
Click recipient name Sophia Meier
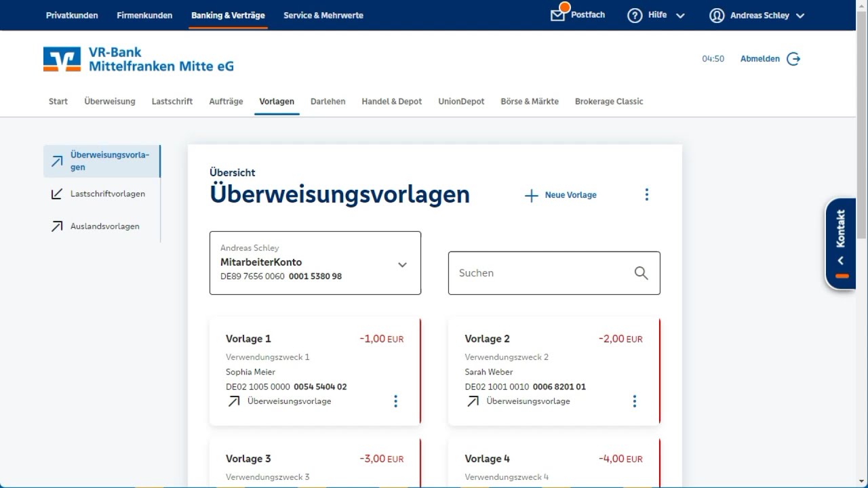coord(251,372)
